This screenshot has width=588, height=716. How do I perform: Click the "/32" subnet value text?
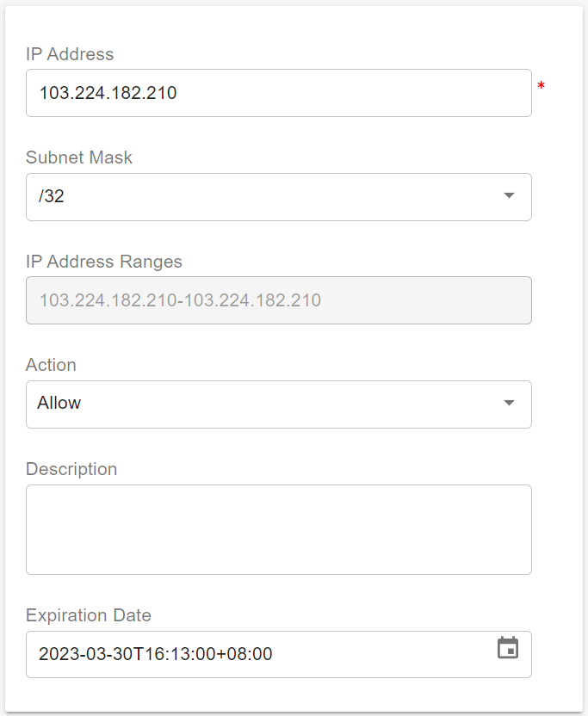point(52,196)
